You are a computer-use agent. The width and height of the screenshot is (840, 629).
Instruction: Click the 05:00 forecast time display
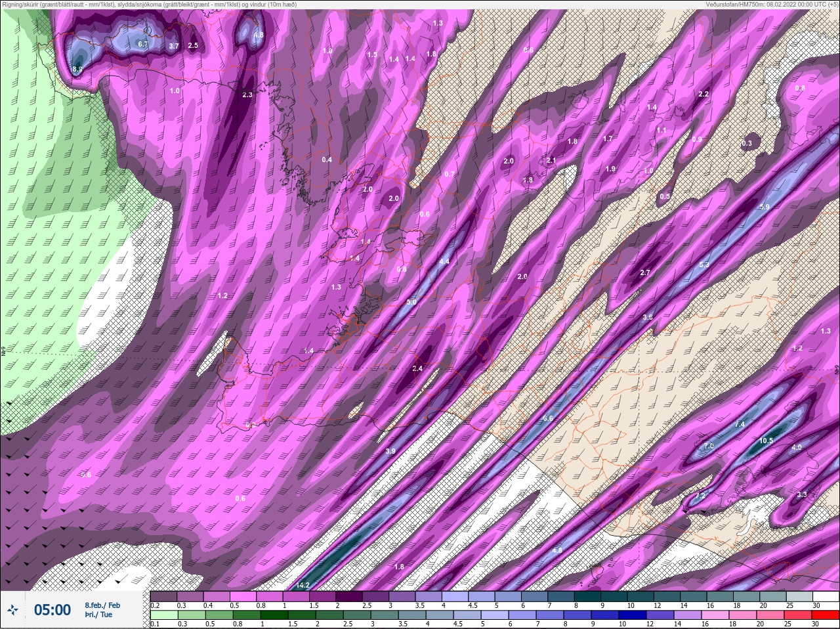click(x=52, y=610)
